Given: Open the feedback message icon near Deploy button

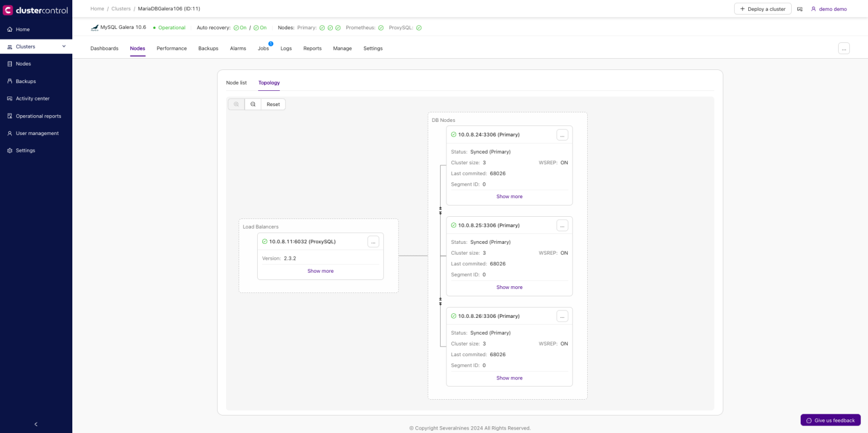Looking at the screenshot, I should [x=801, y=8].
